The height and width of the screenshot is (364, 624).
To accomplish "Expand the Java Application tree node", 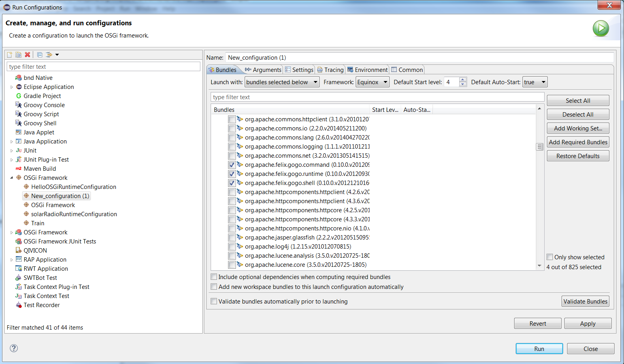I will [11, 141].
